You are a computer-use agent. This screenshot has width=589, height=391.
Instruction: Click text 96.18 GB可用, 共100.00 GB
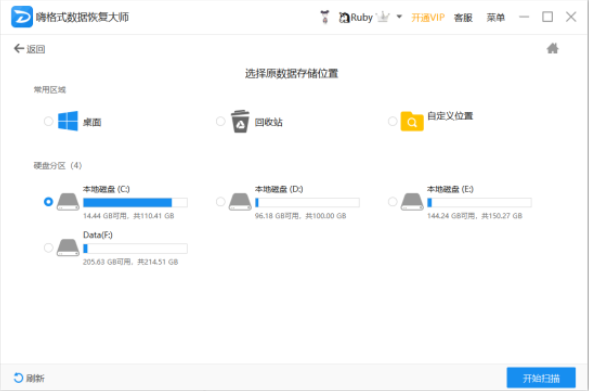(x=301, y=216)
